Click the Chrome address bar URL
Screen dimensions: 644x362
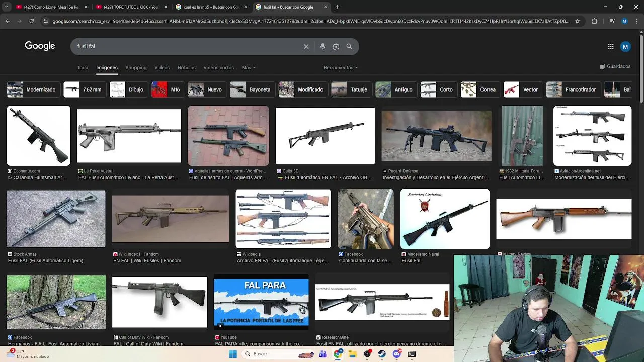[311, 21]
